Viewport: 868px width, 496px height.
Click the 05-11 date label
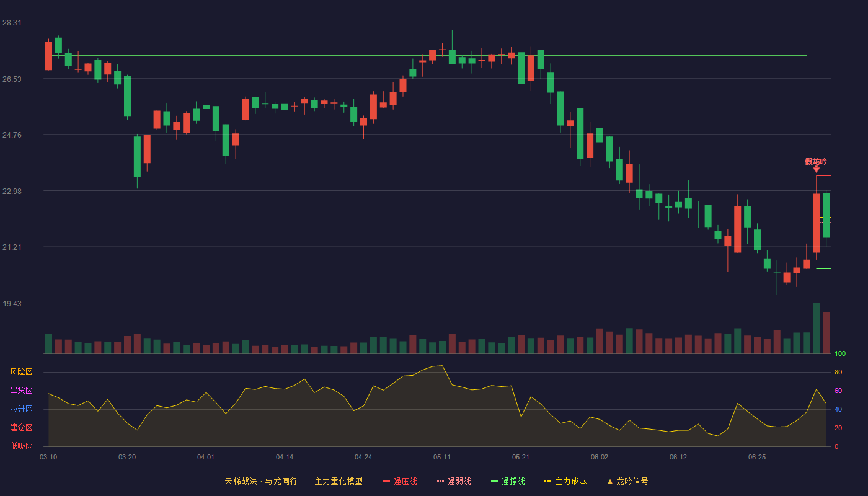pyautogui.click(x=442, y=457)
